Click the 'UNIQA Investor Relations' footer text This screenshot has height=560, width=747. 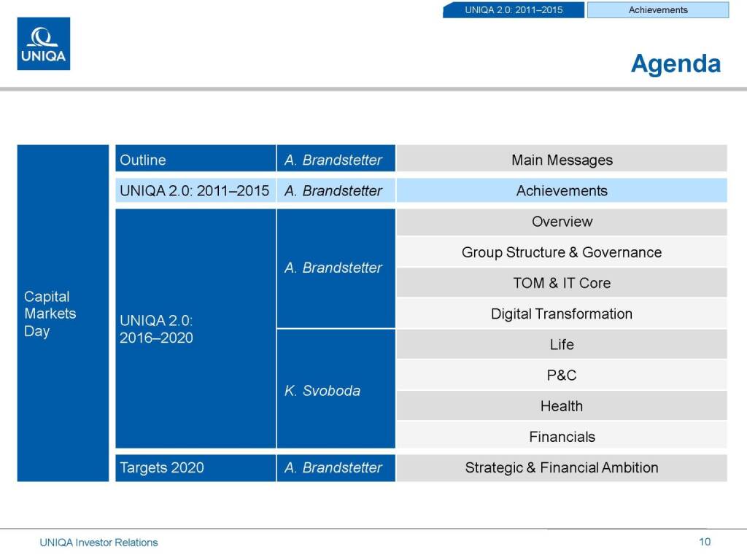coord(98,542)
